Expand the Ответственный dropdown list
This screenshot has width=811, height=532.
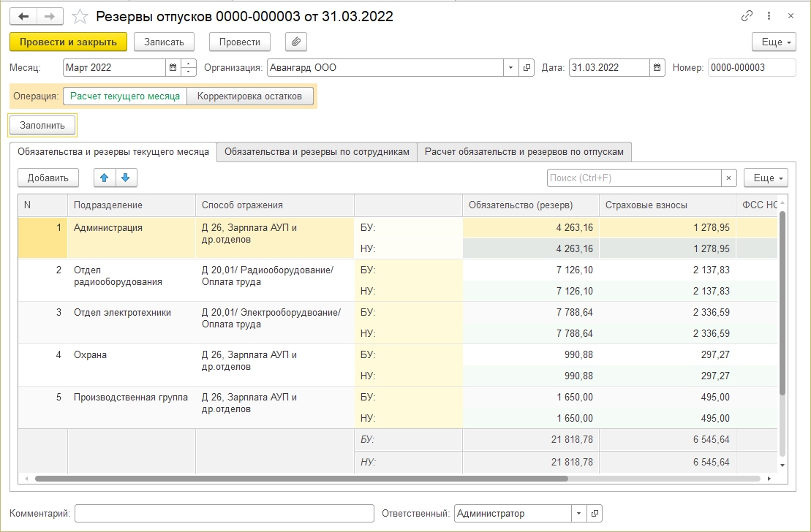(578, 513)
